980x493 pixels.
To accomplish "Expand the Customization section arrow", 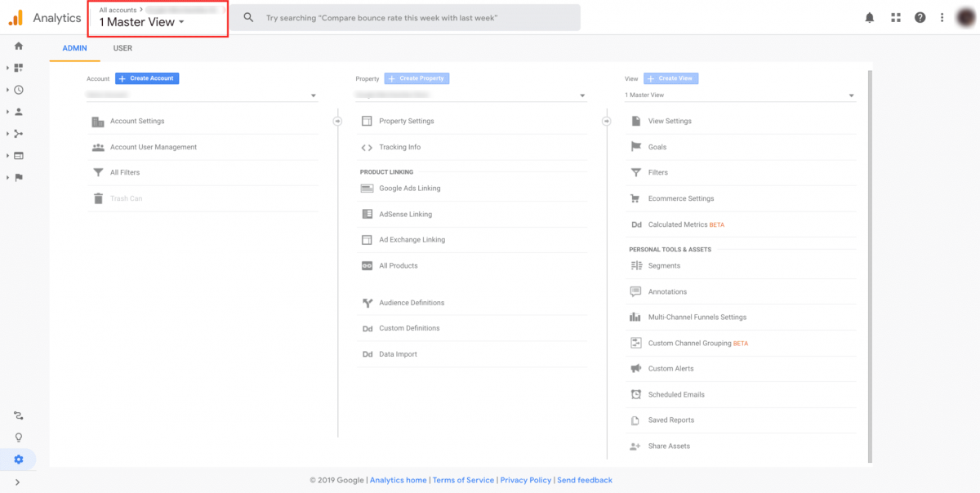I will [7, 68].
